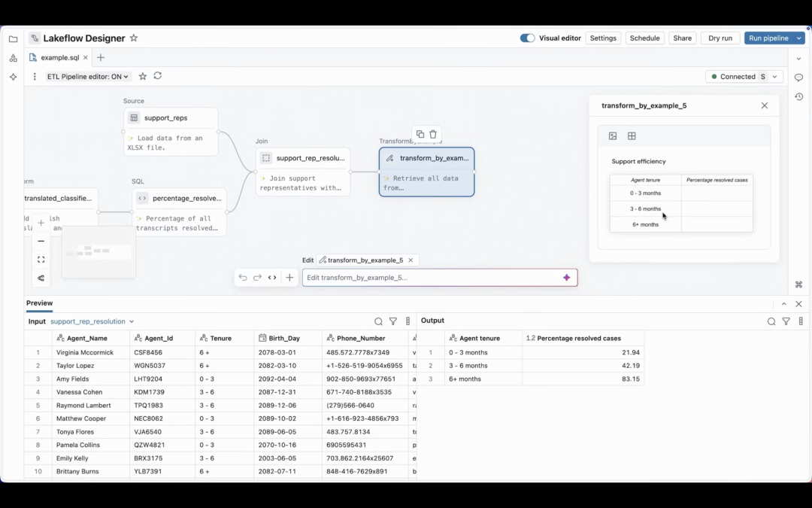Close the example.sql tab
The width and height of the screenshot is (812, 508).
(x=86, y=57)
